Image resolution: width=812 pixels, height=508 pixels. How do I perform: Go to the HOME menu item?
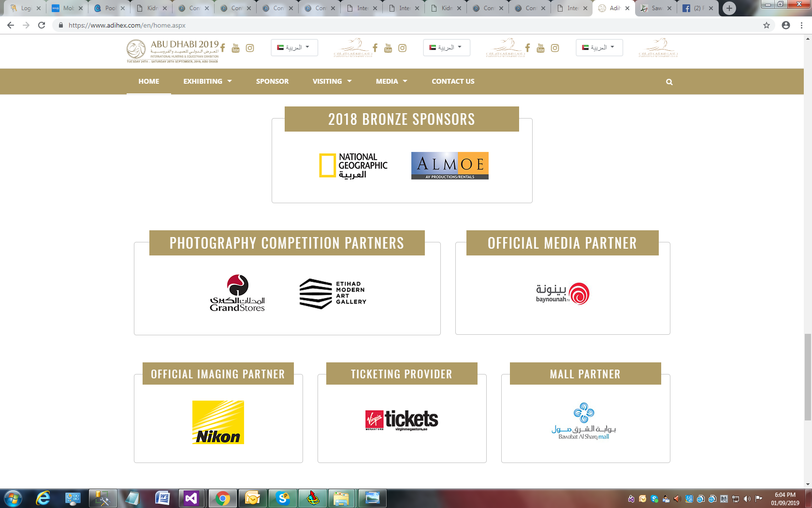pos(149,81)
